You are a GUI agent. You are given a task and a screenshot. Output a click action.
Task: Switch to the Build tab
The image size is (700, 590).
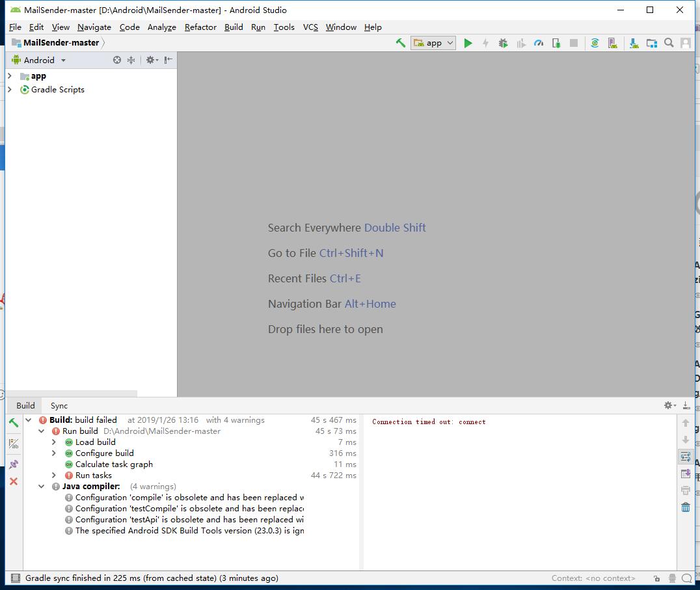click(25, 406)
